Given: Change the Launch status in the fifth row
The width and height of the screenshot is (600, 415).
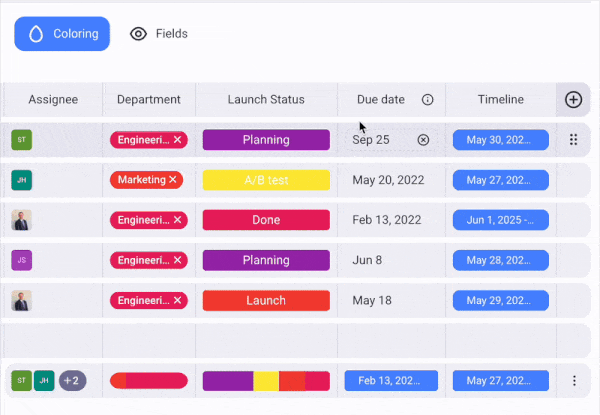Looking at the screenshot, I should [x=266, y=301].
